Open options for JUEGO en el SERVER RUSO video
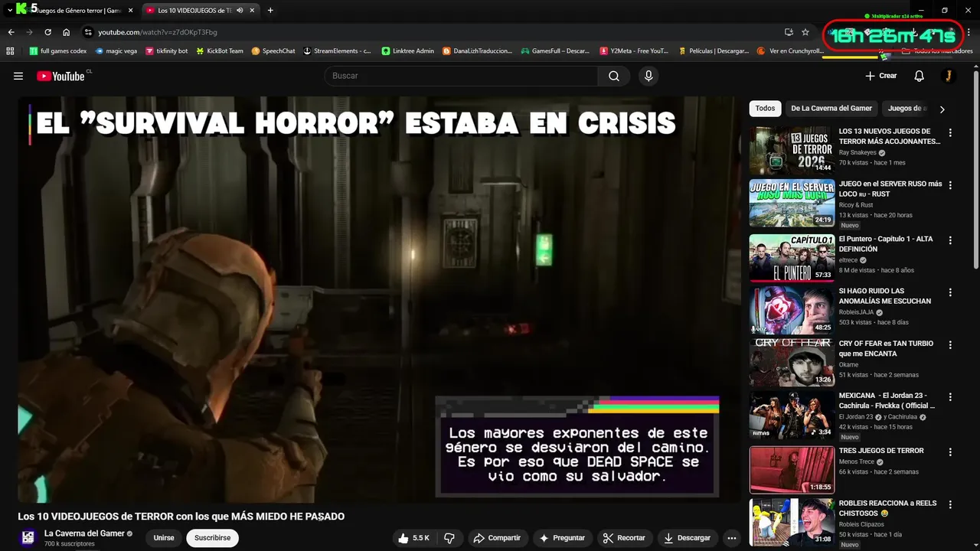 tap(950, 185)
